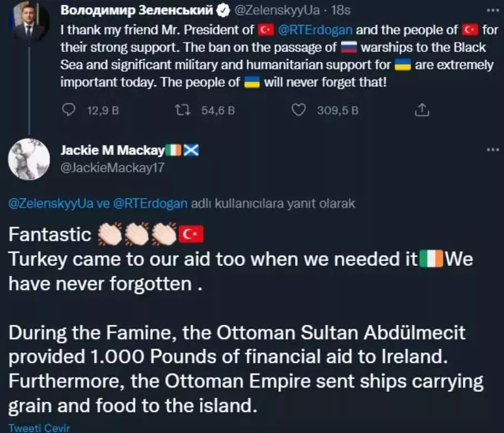Click the share upload icon

tap(423, 110)
